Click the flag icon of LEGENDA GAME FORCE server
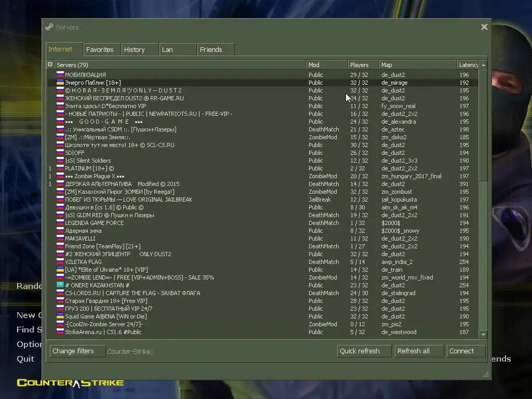Image resolution: width=532 pixels, height=399 pixels. 60,222
